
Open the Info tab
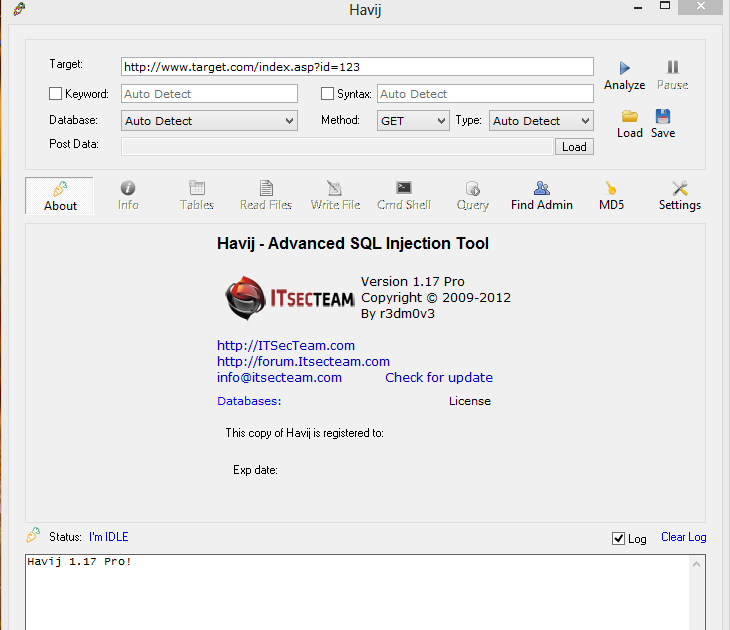(x=128, y=196)
